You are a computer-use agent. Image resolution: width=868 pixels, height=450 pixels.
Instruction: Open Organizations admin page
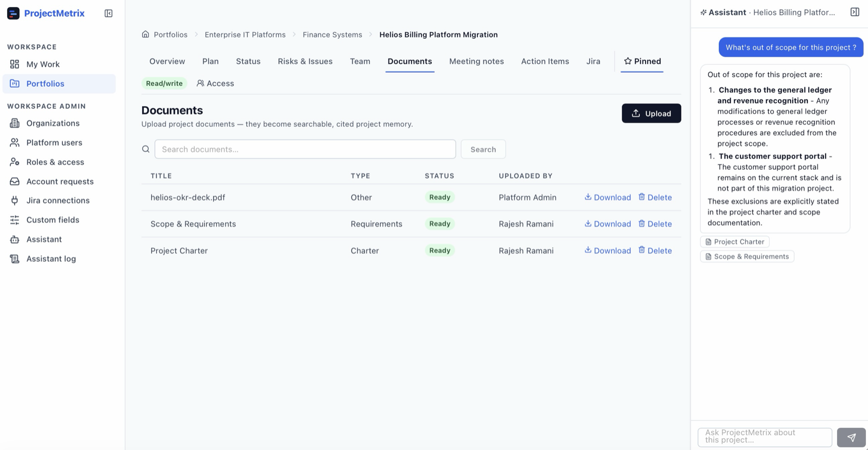[x=59, y=123]
